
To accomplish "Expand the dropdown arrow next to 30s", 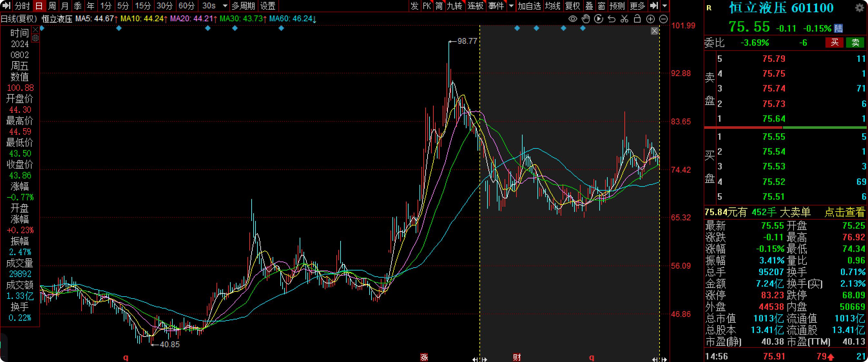I will click(225, 6).
